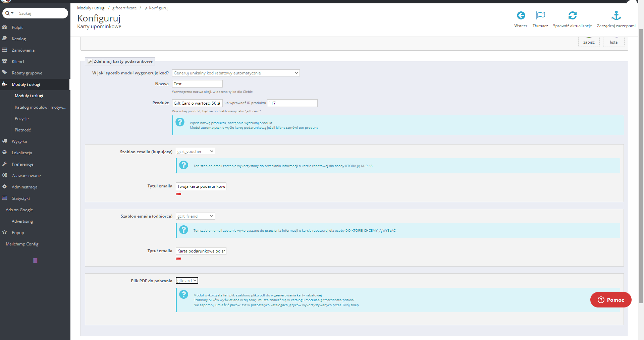
Task: Open the gcrt_friend recipient template dropdown
Action: pyautogui.click(x=195, y=216)
